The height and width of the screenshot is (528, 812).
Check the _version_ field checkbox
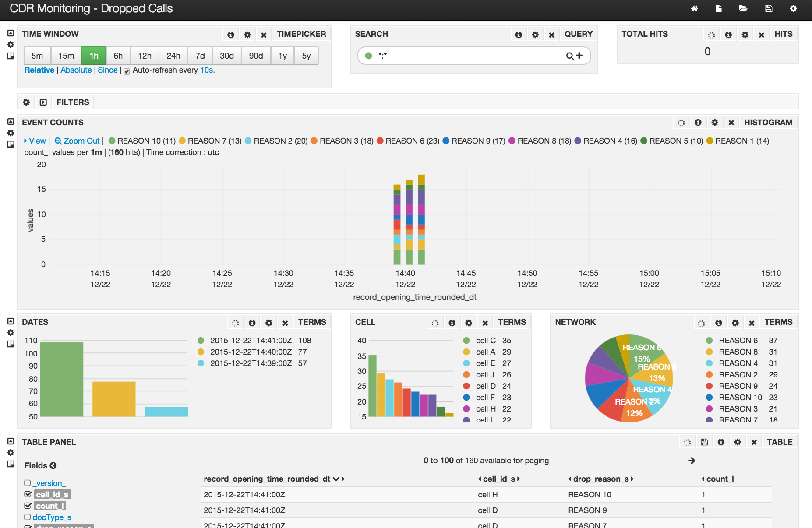click(x=26, y=482)
